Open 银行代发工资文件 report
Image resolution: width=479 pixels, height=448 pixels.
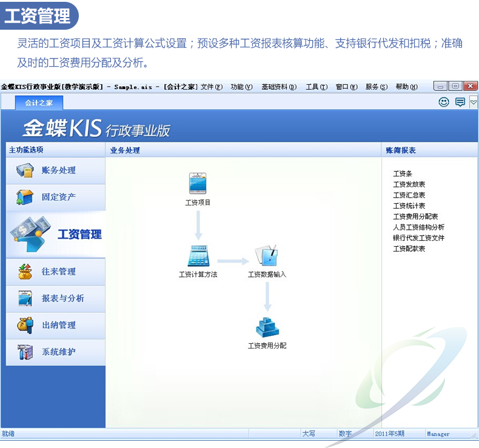(x=418, y=238)
